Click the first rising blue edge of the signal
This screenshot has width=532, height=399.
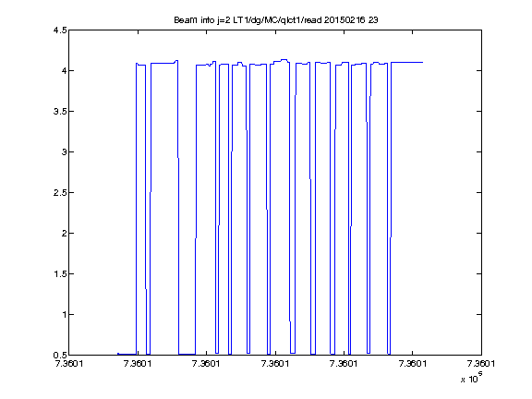point(136,209)
